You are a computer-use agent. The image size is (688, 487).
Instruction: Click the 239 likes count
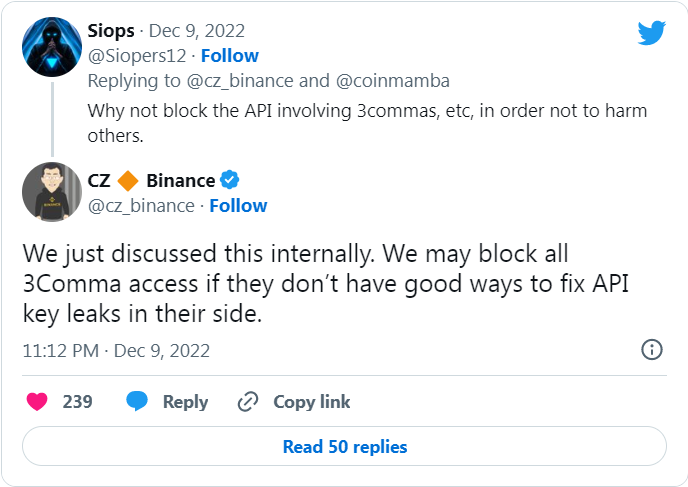[x=77, y=402]
